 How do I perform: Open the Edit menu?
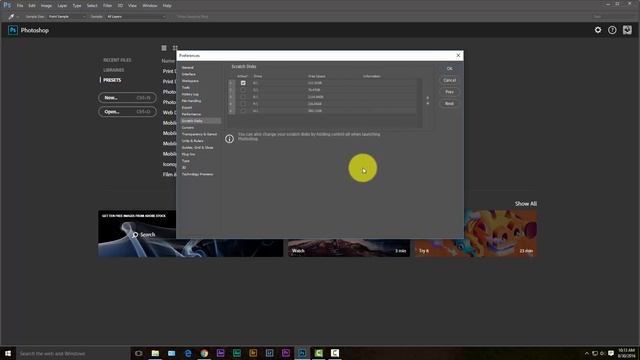[x=32, y=6]
